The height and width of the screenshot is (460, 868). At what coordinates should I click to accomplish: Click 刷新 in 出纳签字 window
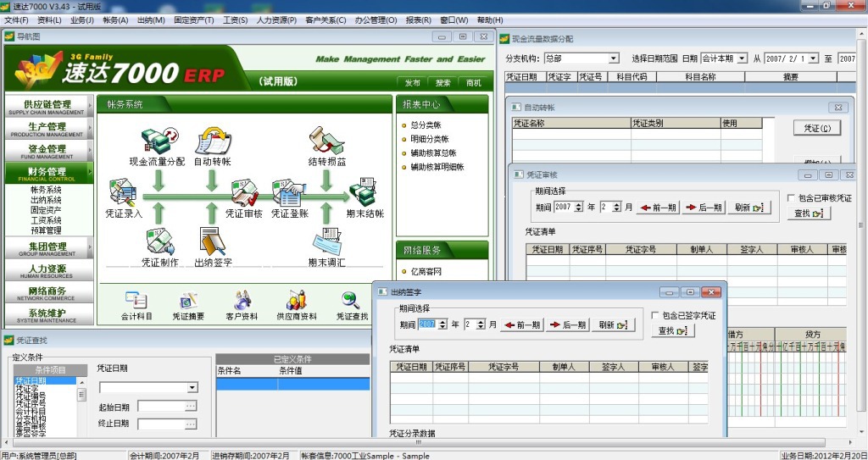tap(613, 325)
